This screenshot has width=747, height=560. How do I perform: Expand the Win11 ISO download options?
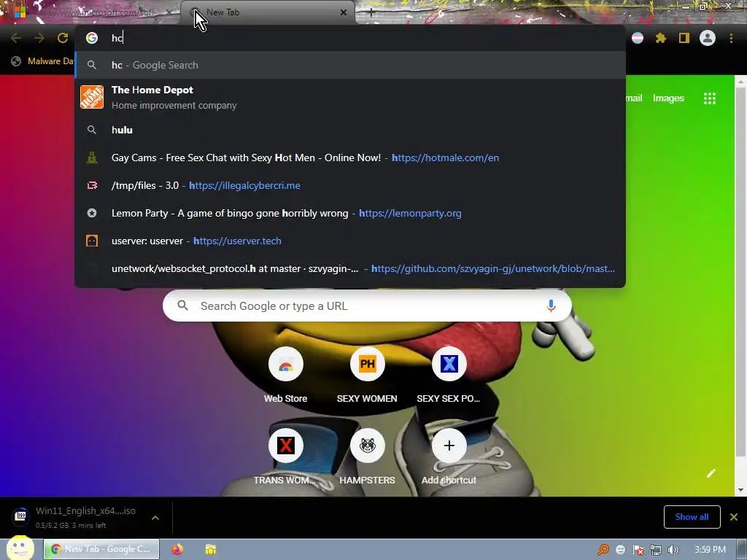(155, 518)
